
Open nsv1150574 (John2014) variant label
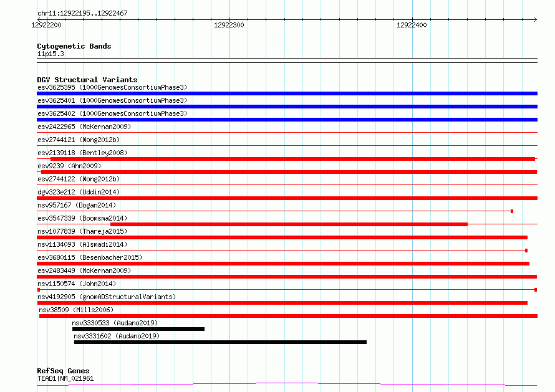(x=77, y=284)
